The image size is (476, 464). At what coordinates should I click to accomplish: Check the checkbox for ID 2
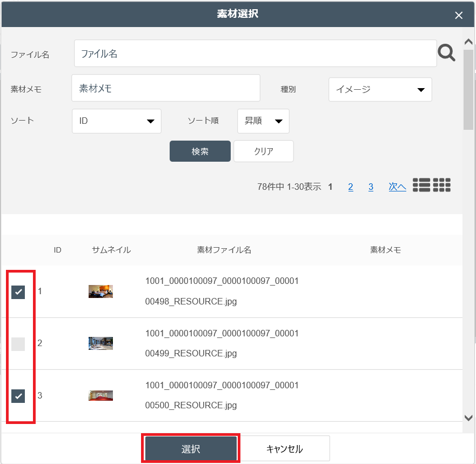(18, 344)
